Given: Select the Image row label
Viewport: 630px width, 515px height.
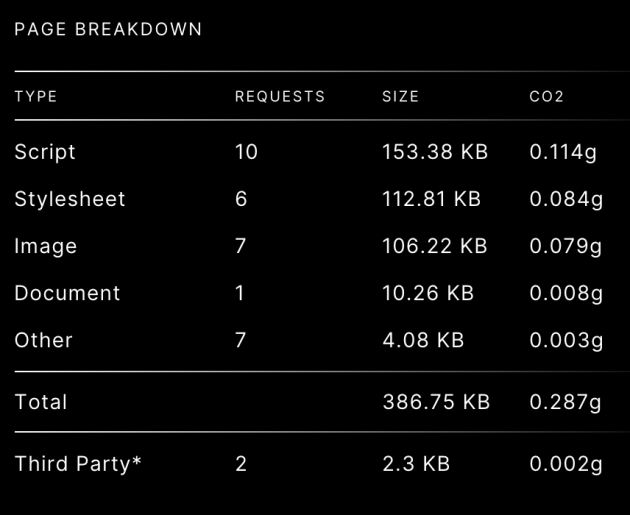Looking at the screenshot, I should pyautogui.click(x=45, y=246).
